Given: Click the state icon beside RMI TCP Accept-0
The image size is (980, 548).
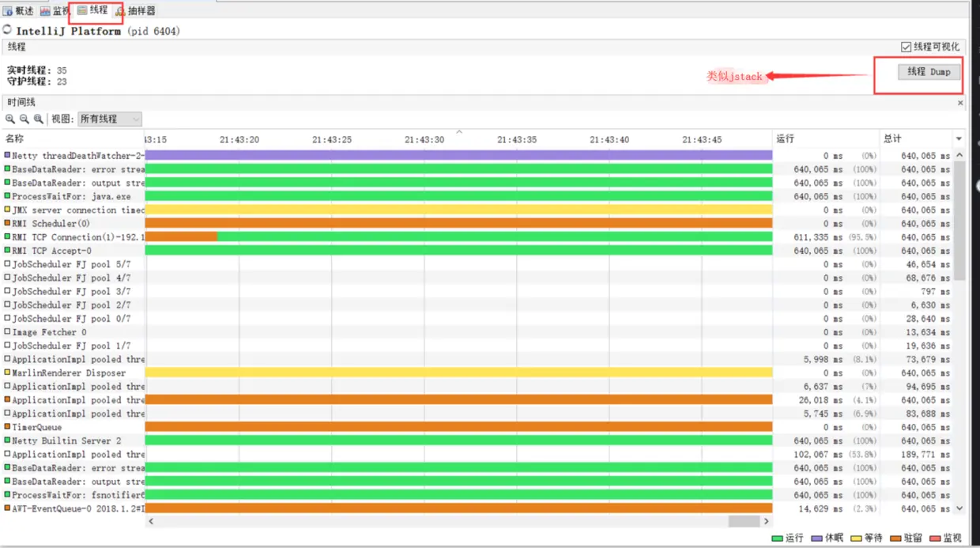Looking at the screenshot, I should (x=8, y=251).
